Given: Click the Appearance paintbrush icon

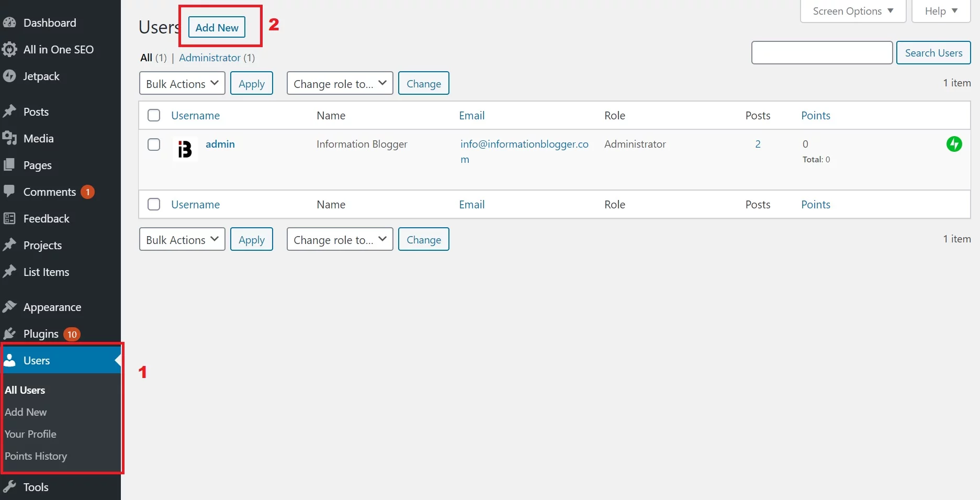Looking at the screenshot, I should (x=9, y=307).
